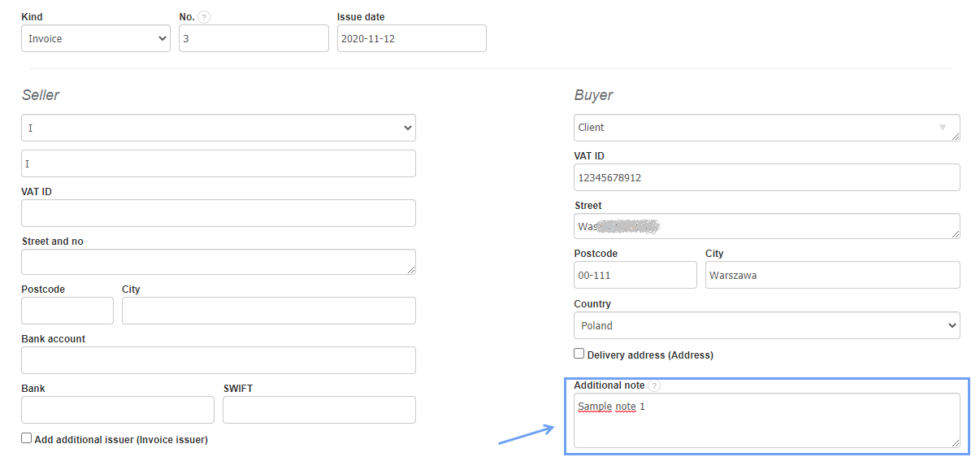This screenshot has width=980, height=457.
Task: Open the Country dropdown set to Poland
Action: [767, 325]
